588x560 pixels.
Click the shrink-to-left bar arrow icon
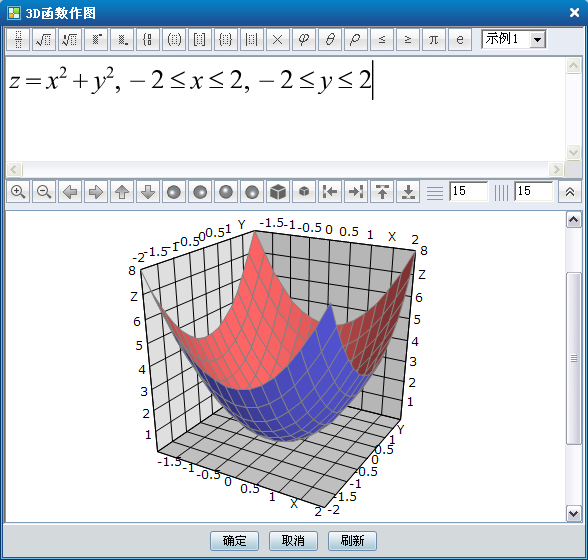[330, 192]
